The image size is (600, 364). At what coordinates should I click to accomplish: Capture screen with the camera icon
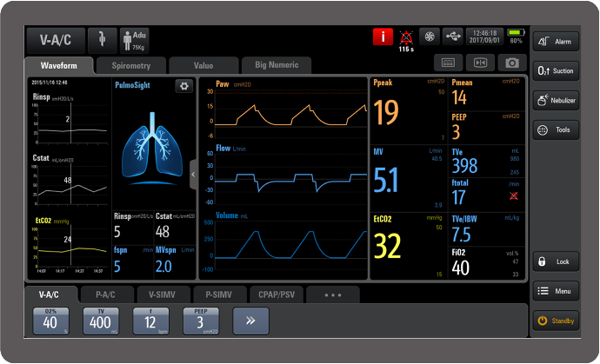coord(511,63)
